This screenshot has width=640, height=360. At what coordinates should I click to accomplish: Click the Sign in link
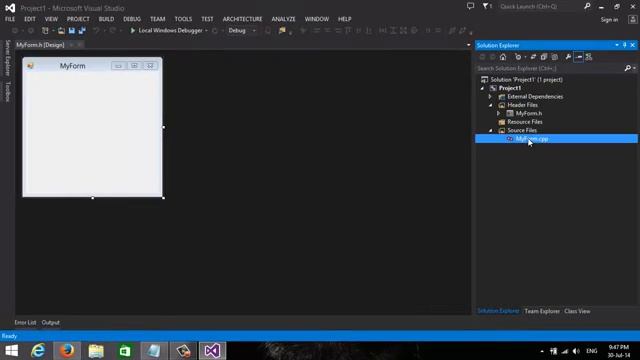click(609, 20)
